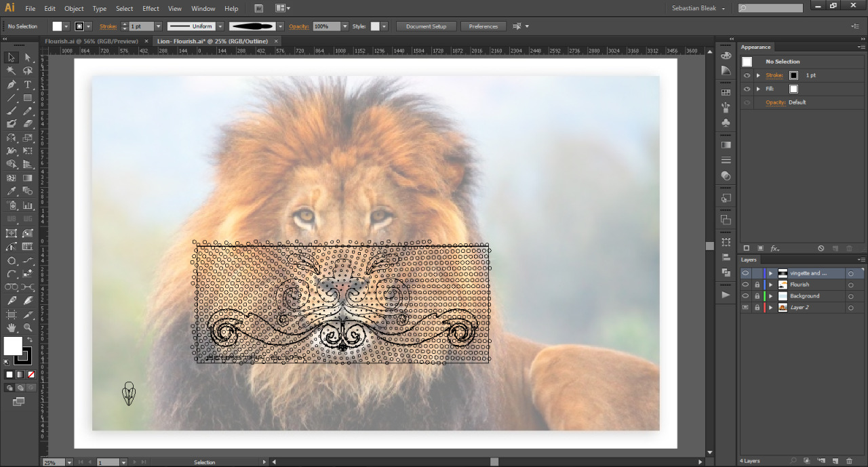
Task: Select the Zoom tool
Action: click(x=28, y=328)
